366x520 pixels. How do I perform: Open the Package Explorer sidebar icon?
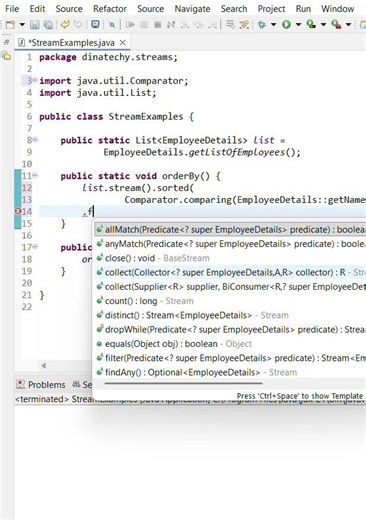[7, 56]
